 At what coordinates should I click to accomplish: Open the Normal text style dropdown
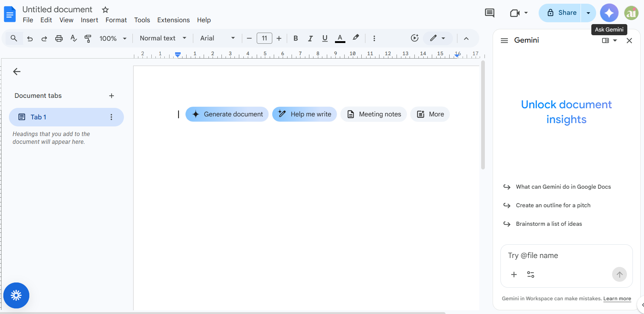pos(163,38)
